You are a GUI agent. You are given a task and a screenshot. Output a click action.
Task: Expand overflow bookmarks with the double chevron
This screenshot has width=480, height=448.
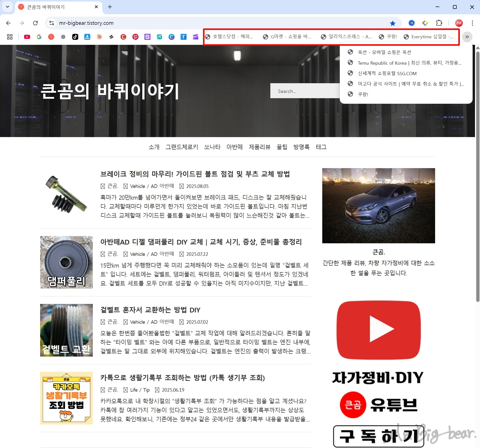467,37
